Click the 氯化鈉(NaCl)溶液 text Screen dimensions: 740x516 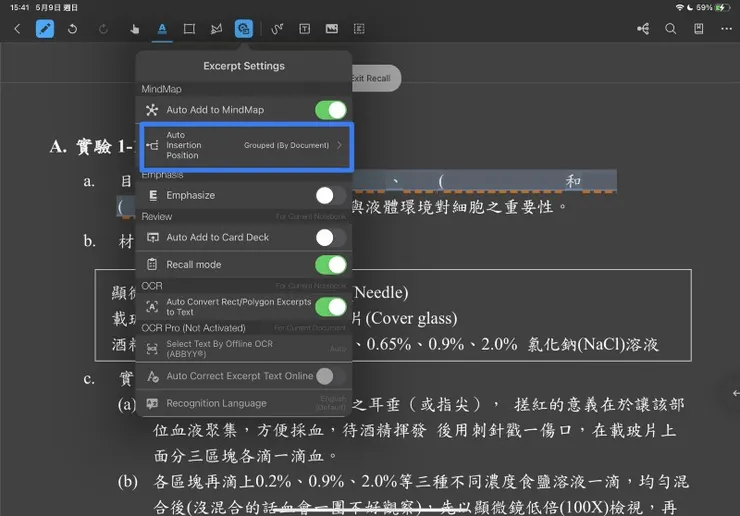point(593,344)
